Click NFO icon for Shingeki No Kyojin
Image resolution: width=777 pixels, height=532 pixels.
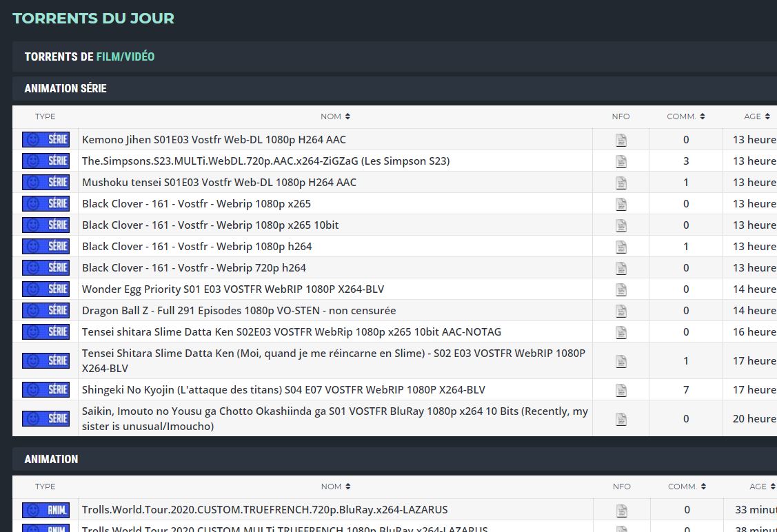(x=621, y=390)
